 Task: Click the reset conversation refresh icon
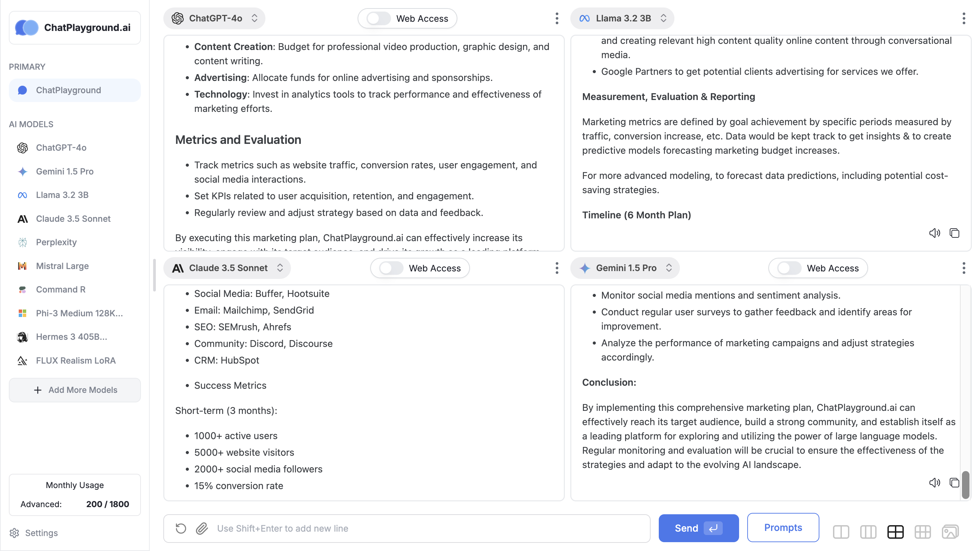pyautogui.click(x=181, y=528)
